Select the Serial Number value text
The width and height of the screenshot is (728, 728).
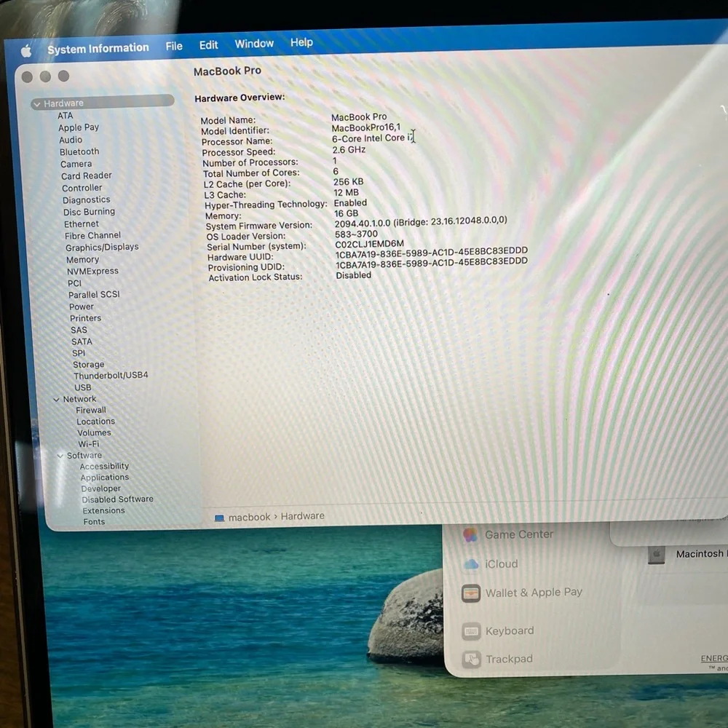[369, 244]
